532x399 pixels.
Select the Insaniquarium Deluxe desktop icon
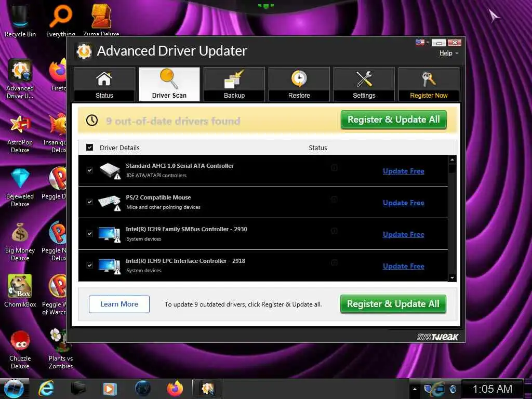pyautogui.click(x=56, y=134)
